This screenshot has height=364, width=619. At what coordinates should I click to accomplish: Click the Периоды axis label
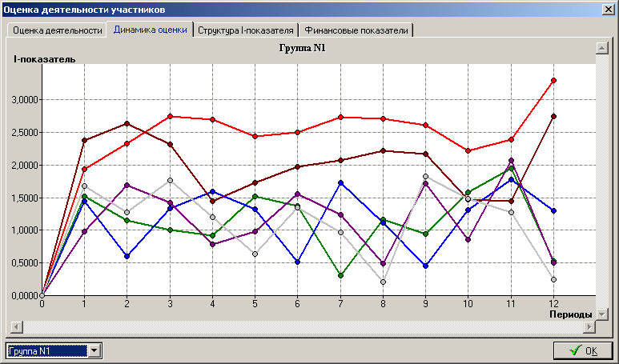click(x=571, y=314)
